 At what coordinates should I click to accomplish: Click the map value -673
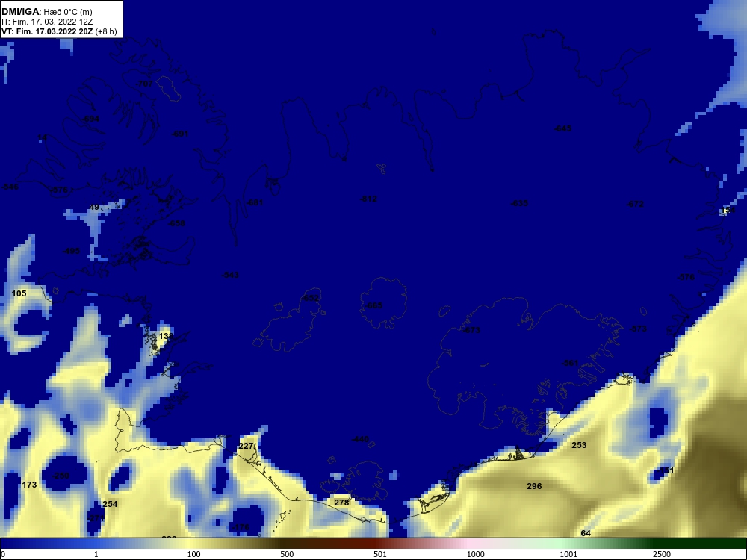point(471,331)
